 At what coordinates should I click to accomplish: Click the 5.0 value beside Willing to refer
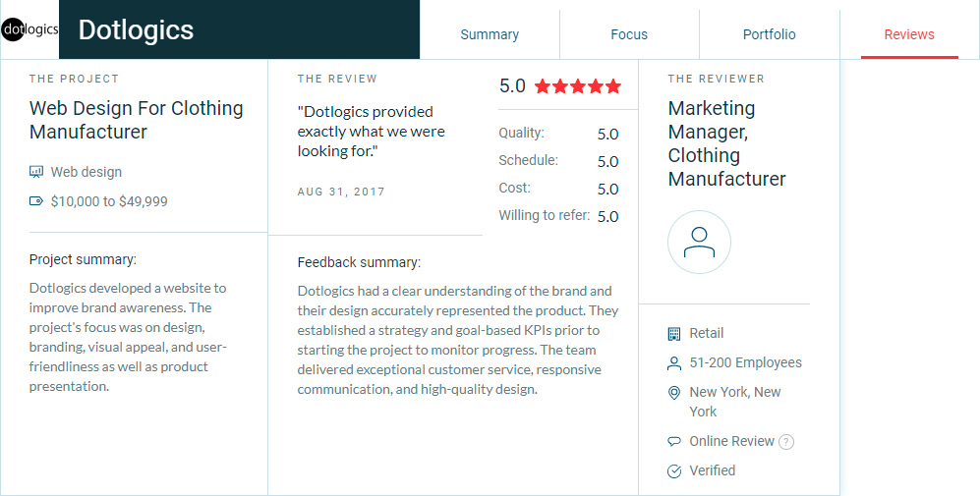[x=607, y=216]
